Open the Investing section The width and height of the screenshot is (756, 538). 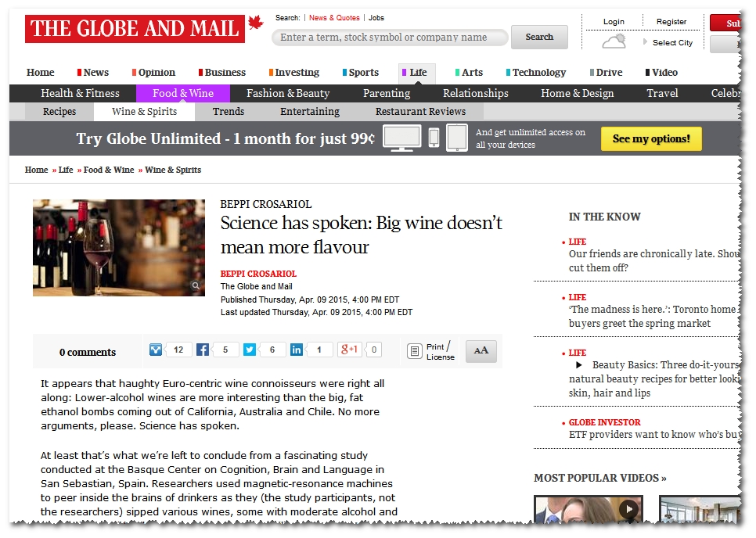pos(294,72)
